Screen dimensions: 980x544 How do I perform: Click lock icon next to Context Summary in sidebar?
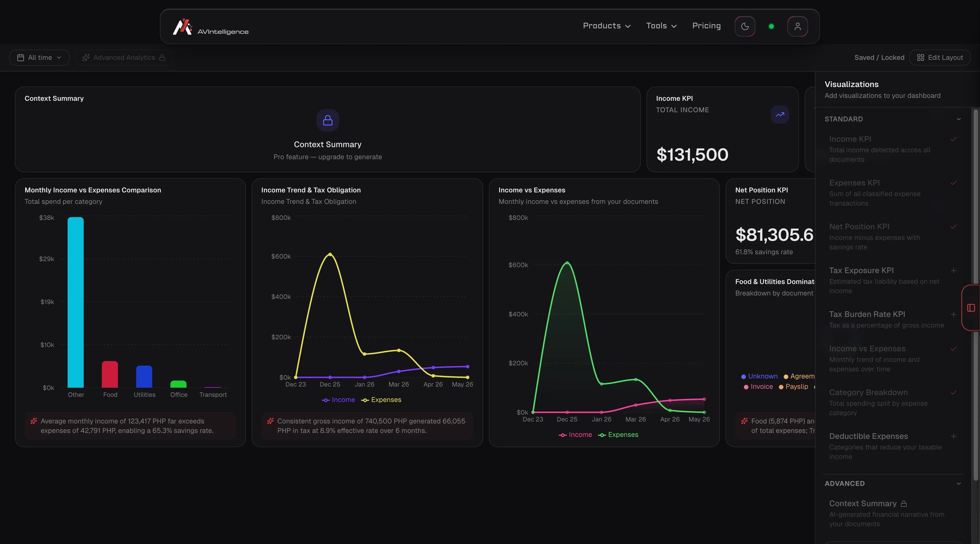[904, 503]
